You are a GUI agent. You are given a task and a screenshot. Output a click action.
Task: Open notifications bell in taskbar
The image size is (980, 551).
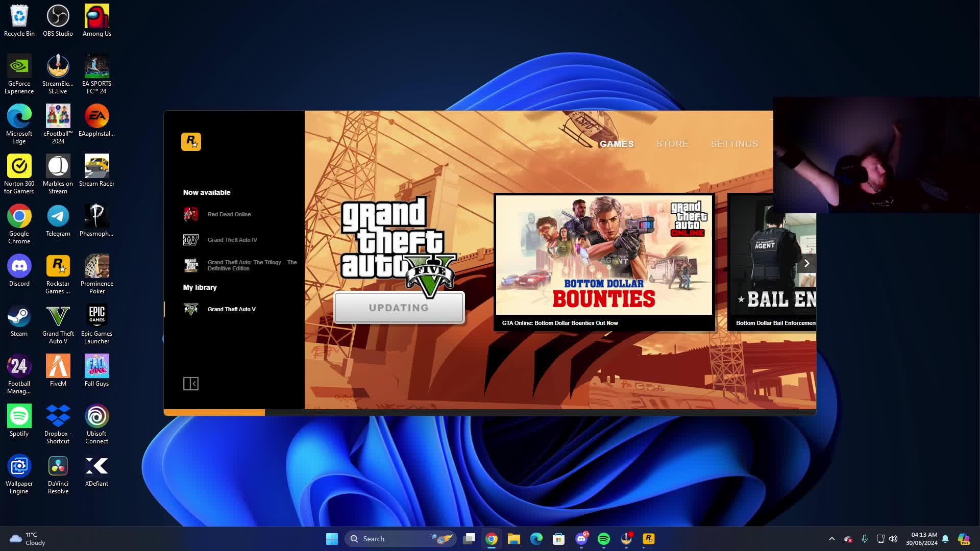pyautogui.click(x=945, y=539)
